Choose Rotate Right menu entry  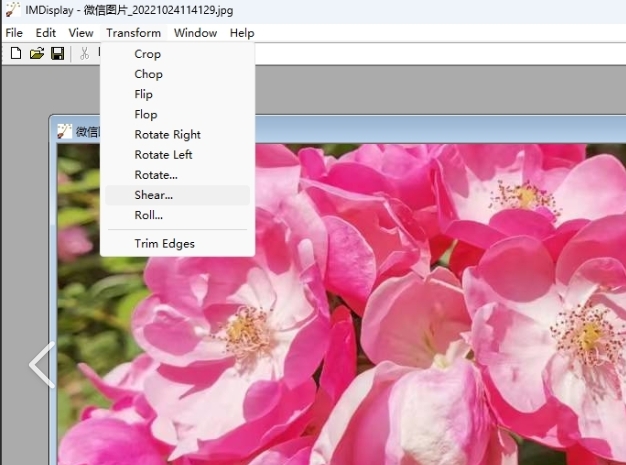(x=178, y=135)
